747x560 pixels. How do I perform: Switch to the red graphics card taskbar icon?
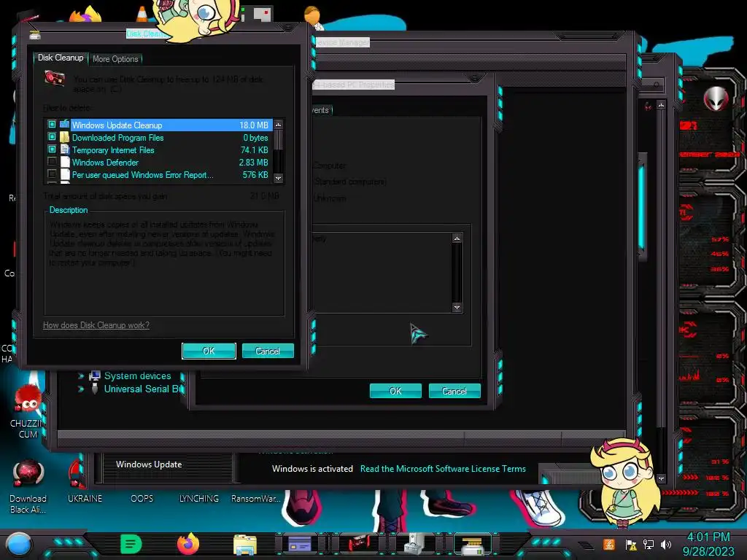point(358,544)
